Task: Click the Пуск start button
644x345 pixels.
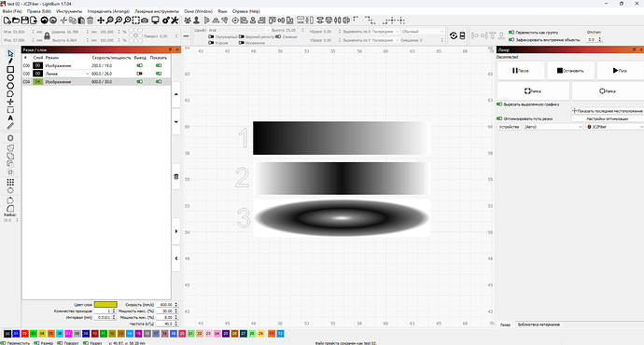Action: (620, 71)
